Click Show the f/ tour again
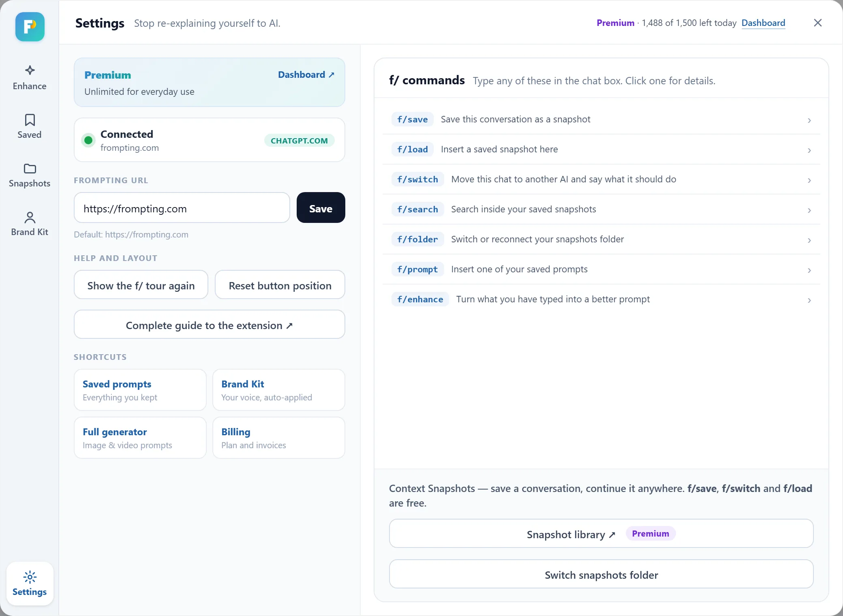 141,285
